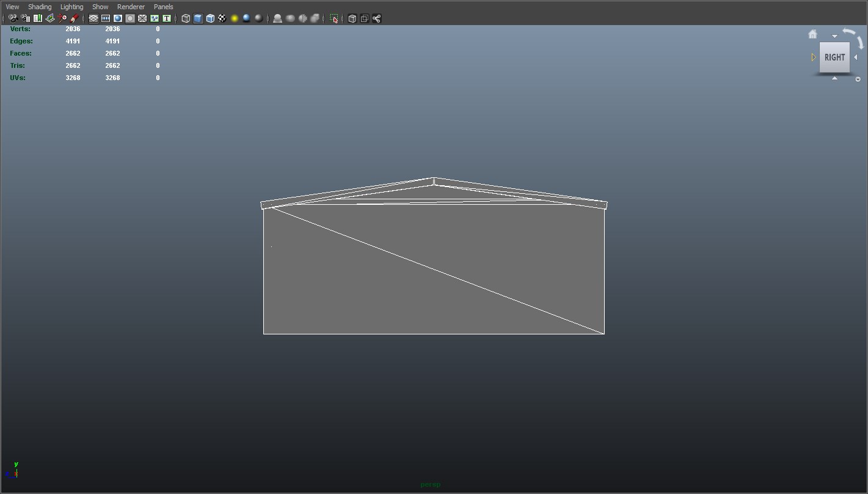The image size is (868, 494).
Task: Click the ViewCube bottom up-pointing arrow
Action: (834, 78)
